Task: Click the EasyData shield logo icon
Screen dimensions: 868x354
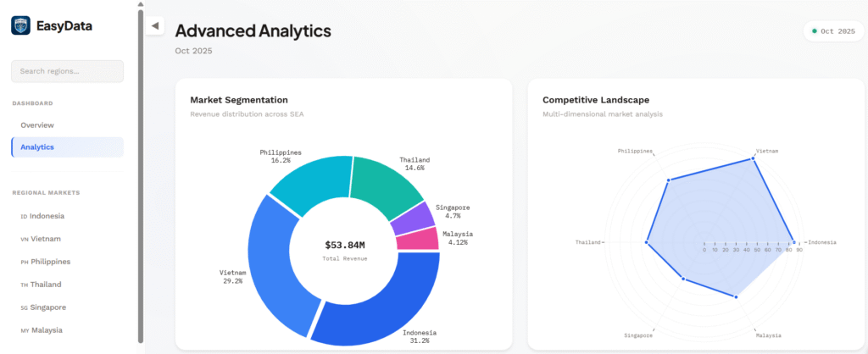Action: coord(20,25)
